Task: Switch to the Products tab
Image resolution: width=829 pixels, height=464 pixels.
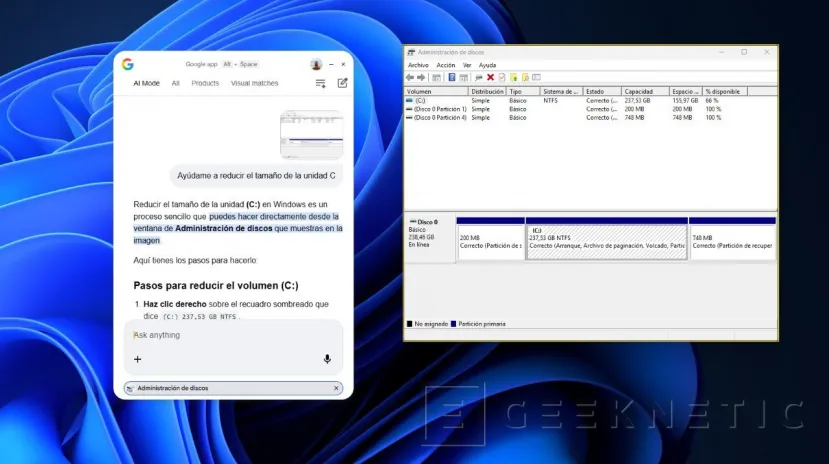Action: click(205, 83)
